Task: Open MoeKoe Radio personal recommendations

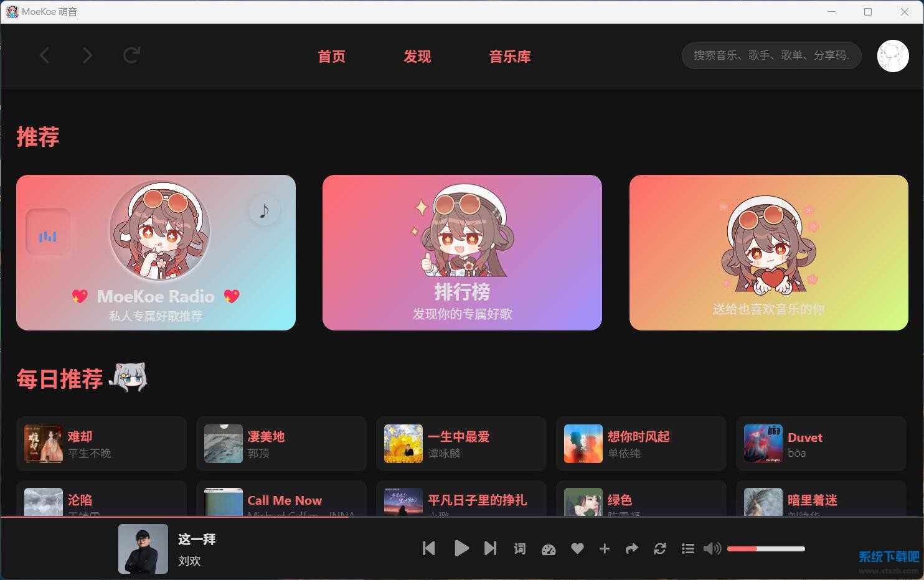Action: coord(156,253)
